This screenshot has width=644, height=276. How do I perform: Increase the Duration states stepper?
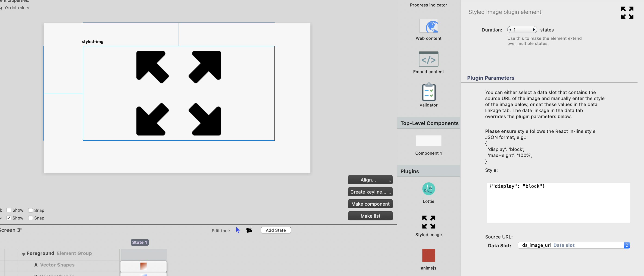[534, 29]
